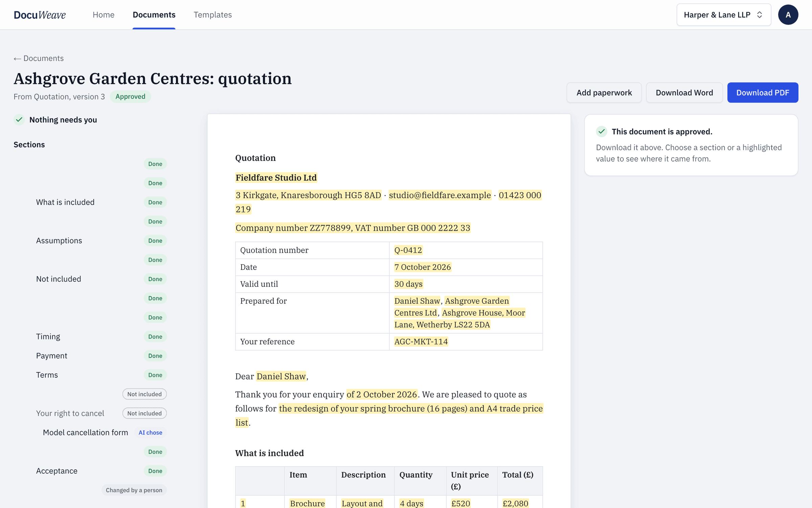This screenshot has height=508, width=812.
Task: Click the AI chose tag
Action: click(x=150, y=432)
